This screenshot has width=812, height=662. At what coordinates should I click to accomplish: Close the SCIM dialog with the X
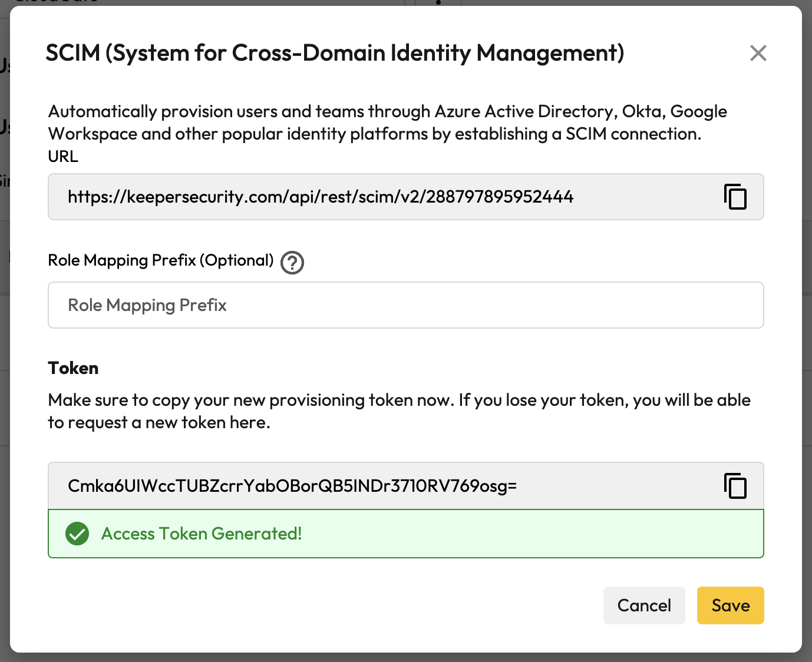point(758,53)
